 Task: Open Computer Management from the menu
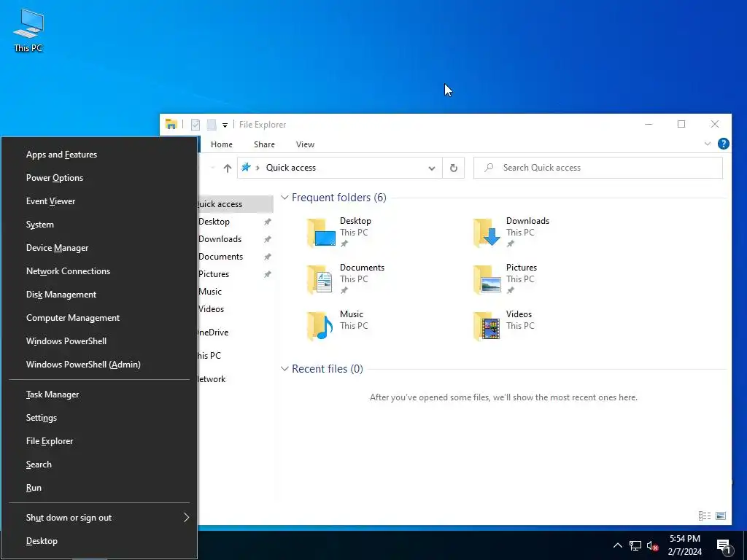click(x=99, y=318)
